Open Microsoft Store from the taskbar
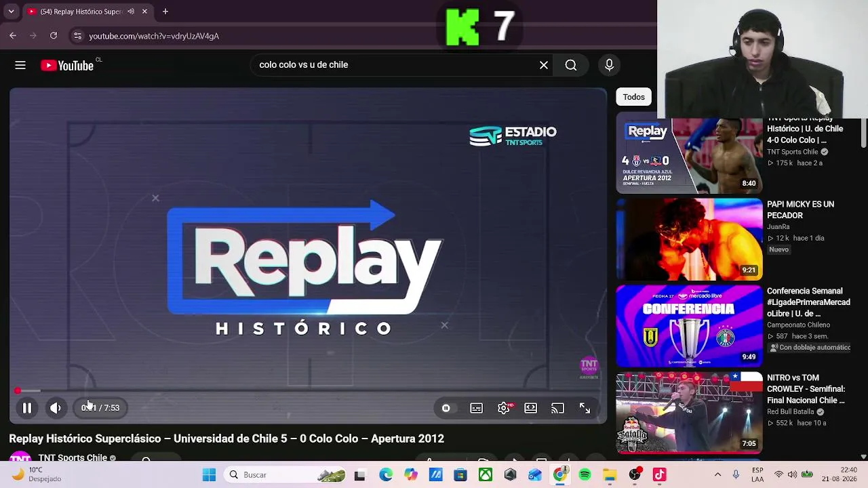 point(460,475)
